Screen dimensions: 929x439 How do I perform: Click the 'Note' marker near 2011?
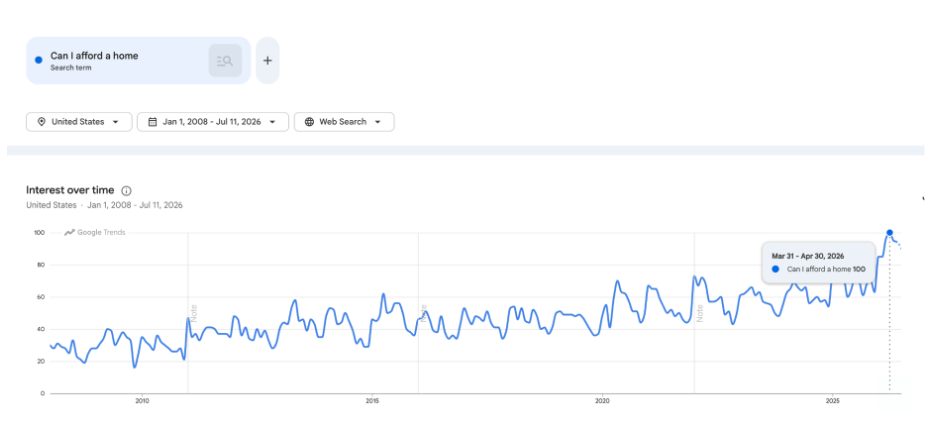click(193, 313)
